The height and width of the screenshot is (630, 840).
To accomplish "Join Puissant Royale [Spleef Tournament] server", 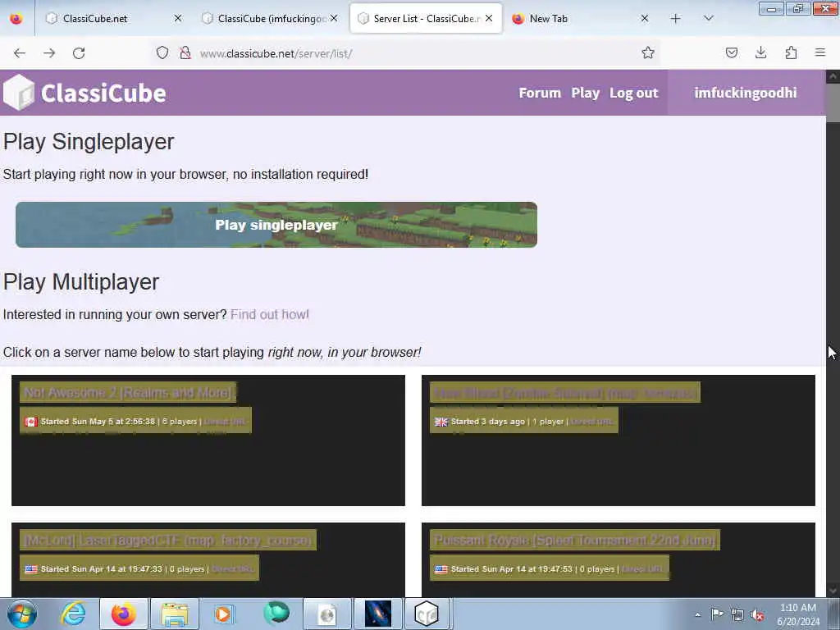I will 575,540.
